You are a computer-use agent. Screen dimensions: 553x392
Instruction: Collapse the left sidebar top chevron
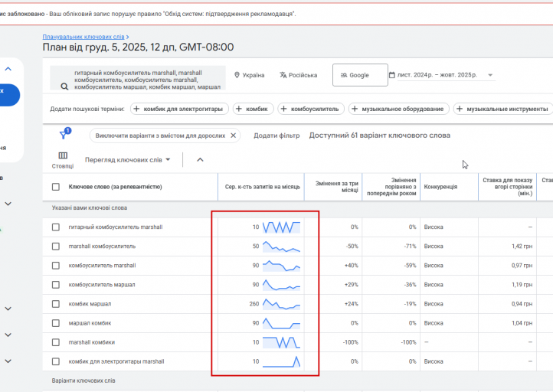pos(8,69)
